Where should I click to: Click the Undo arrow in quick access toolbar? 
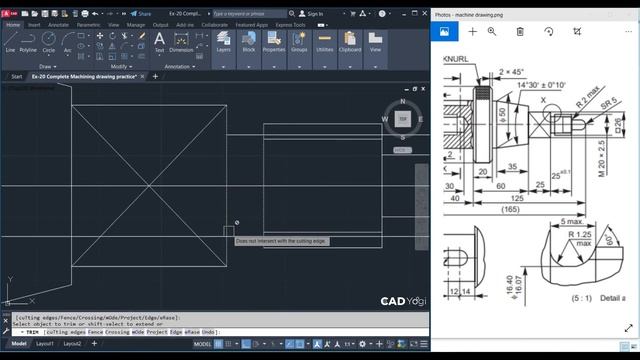click(95, 13)
